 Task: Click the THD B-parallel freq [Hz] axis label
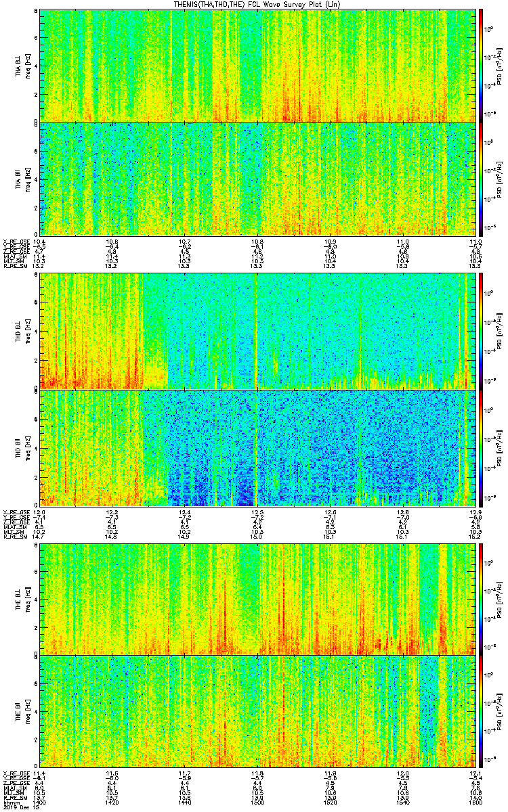click(x=27, y=448)
